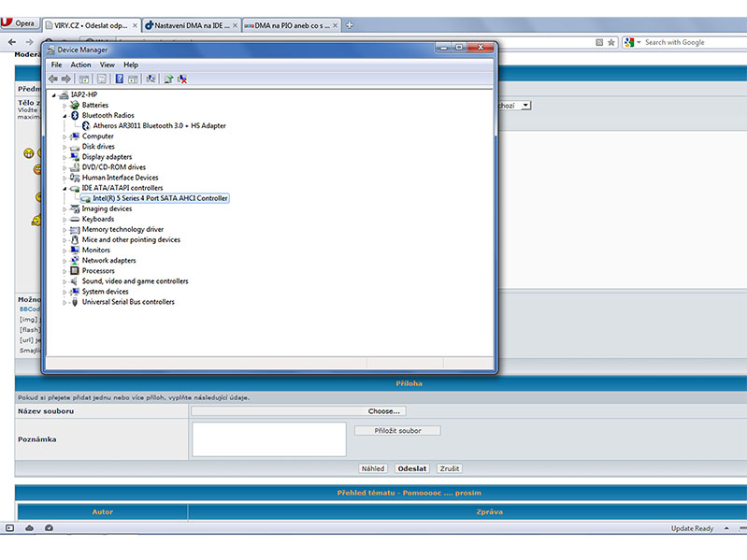Viewport: 747px width, 560px height.
Task: Open the Action menu
Action: pyautogui.click(x=80, y=65)
